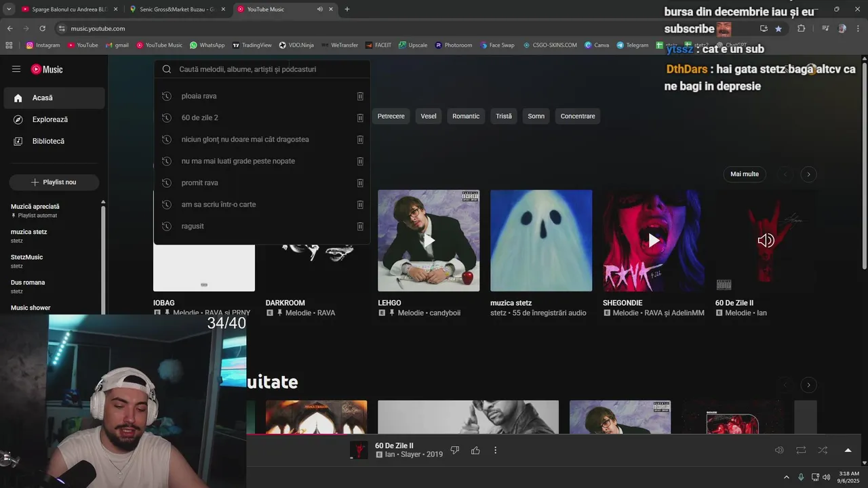Show hidden system tray icons
The width and height of the screenshot is (868, 488).
[787, 477]
